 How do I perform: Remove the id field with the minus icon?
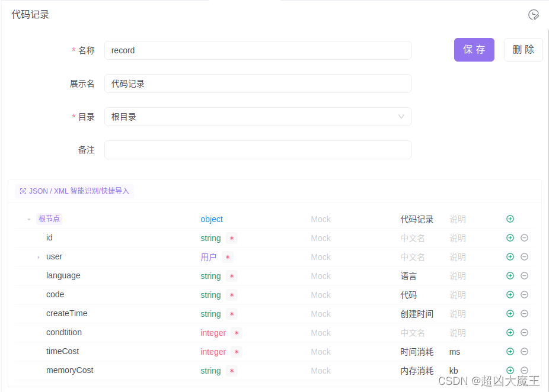tap(524, 237)
